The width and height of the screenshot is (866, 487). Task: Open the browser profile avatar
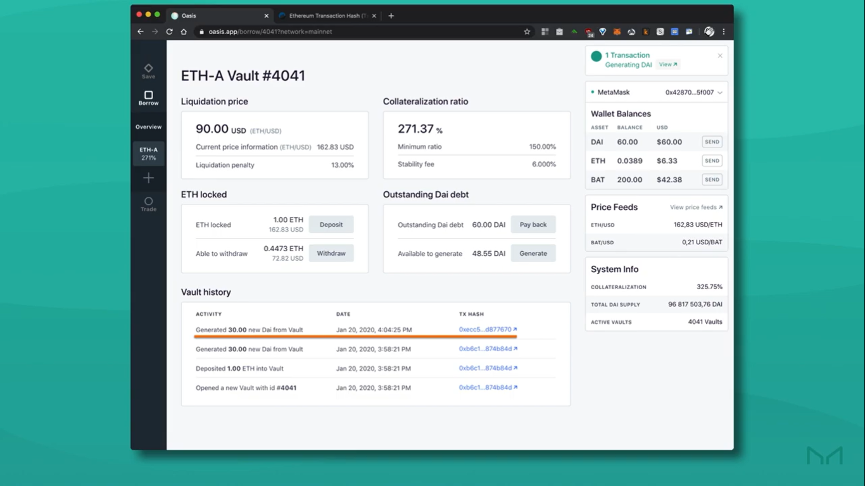(x=709, y=31)
